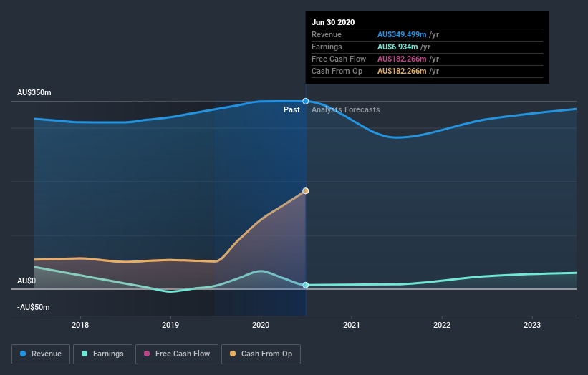Click the Free Cash Flow AU$182.266m value
Viewport: 588px width, 375px height.
tap(402, 59)
